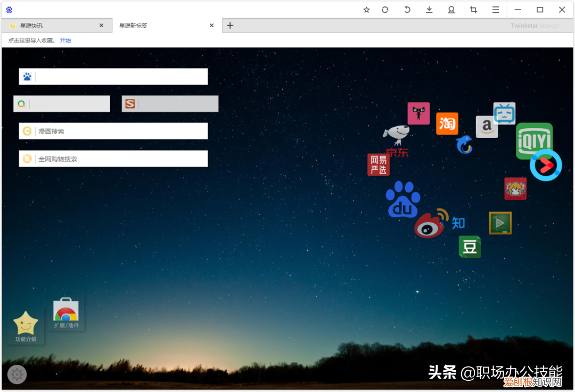Open the hamburger main menu
The image size is (575, 392).
[495, 10]
